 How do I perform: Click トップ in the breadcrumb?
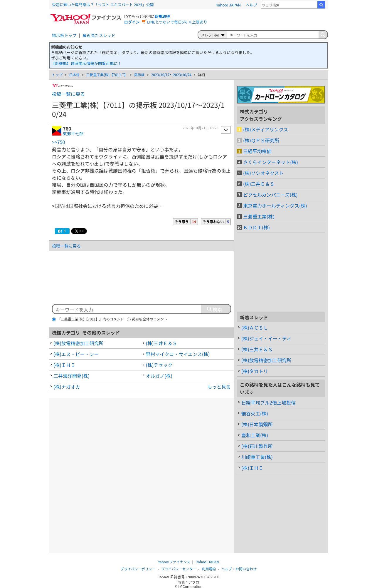tap(57, 75)
